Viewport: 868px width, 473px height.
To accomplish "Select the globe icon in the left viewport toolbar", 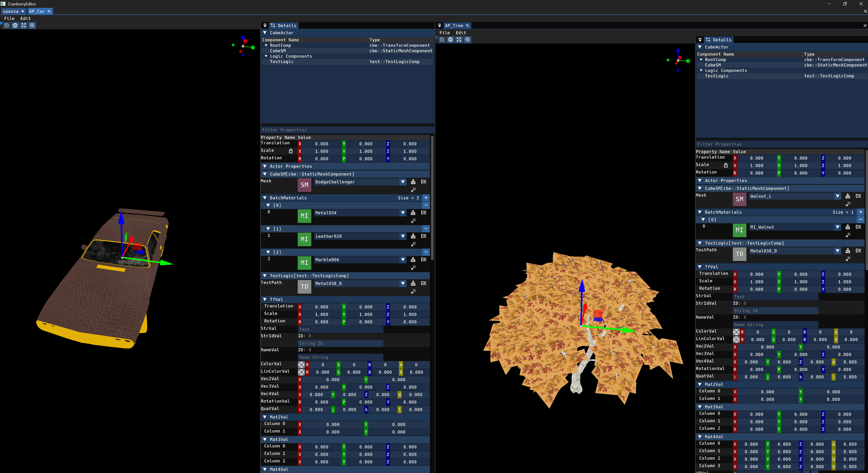I will tap(15, 25).
